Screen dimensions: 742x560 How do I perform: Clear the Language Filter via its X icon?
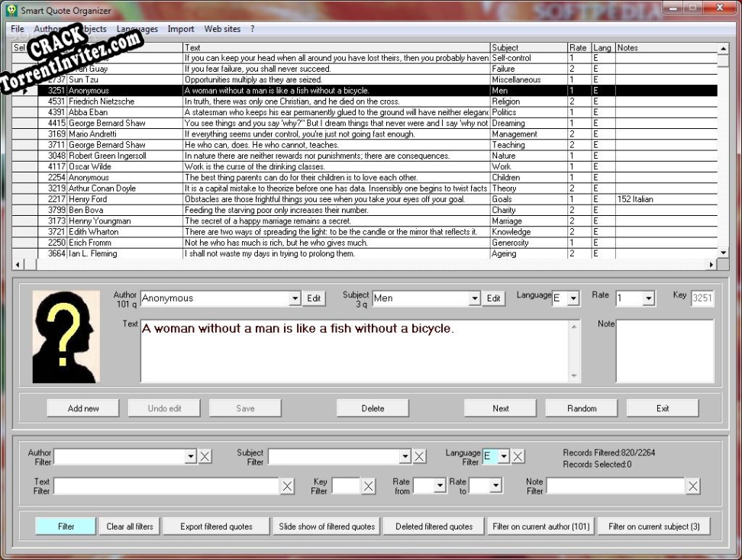click(518, 455)
